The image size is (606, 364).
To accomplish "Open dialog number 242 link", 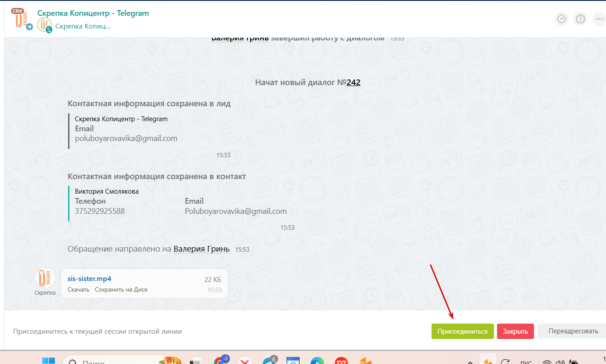I will pos(353,83).
